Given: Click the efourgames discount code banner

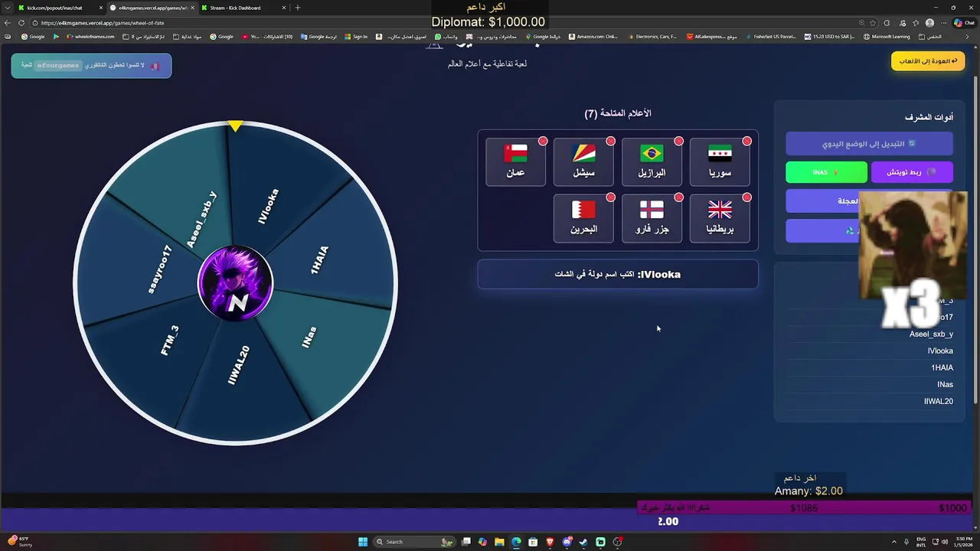Looking at the screenshot, I should (x=91, y=66).
